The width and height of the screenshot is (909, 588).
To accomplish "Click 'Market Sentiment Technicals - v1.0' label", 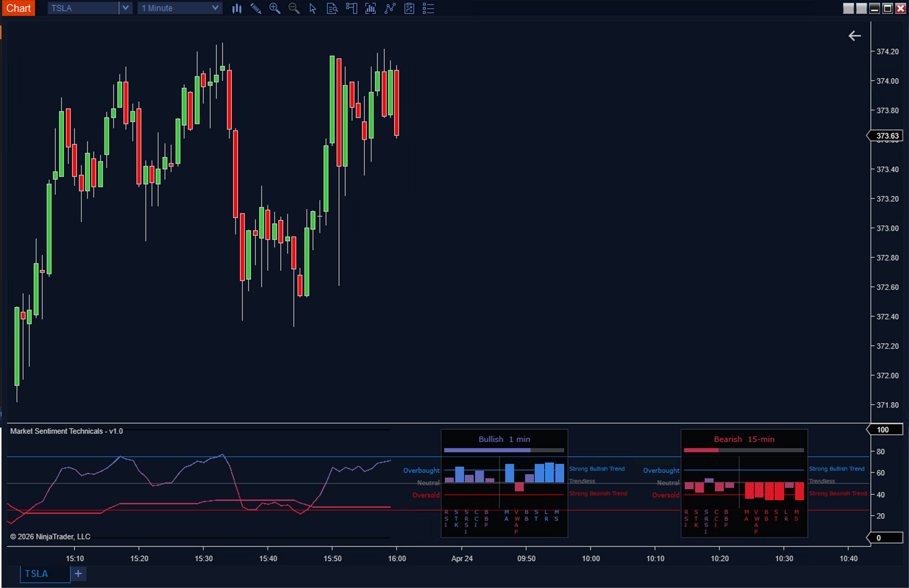I will tap(67, 431).
